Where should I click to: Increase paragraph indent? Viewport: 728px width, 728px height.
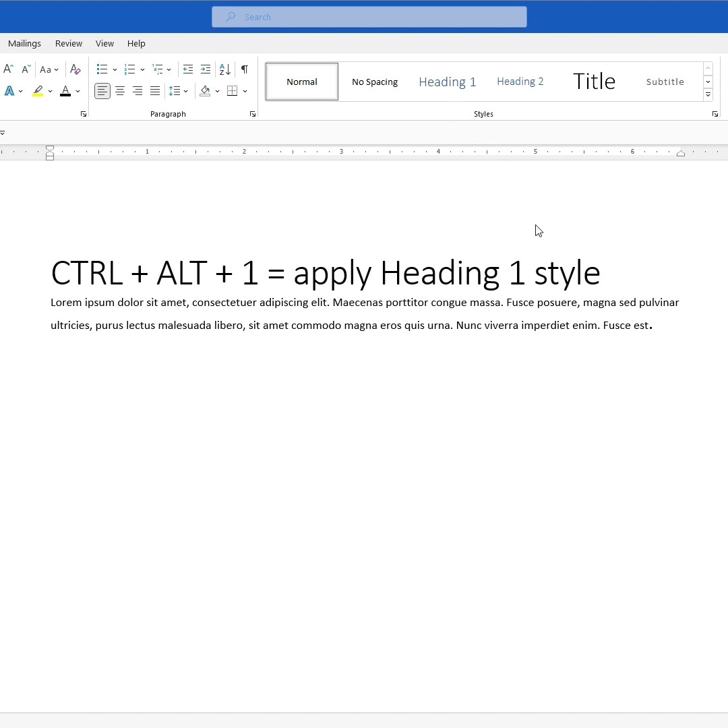(205, 69)
